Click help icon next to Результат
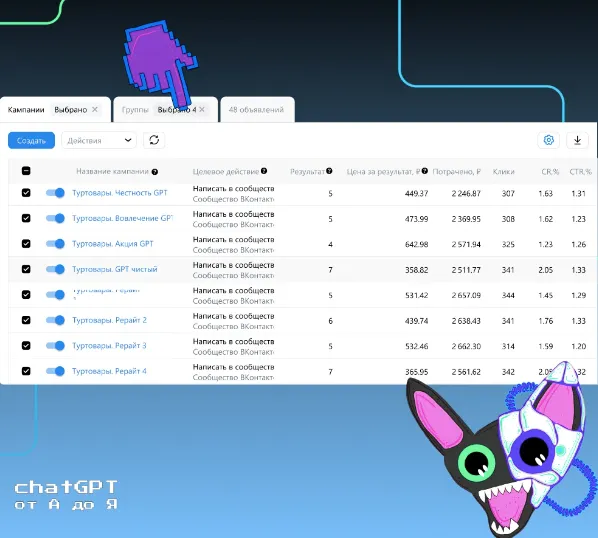Viewport: 598px width, 538px height. click(x=329, y=171)
